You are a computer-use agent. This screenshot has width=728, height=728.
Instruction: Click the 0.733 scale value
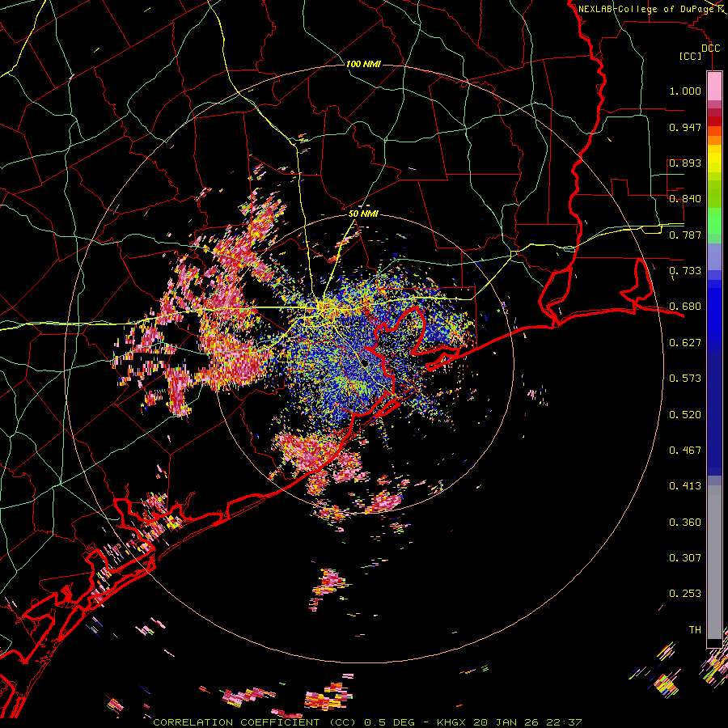685,271
